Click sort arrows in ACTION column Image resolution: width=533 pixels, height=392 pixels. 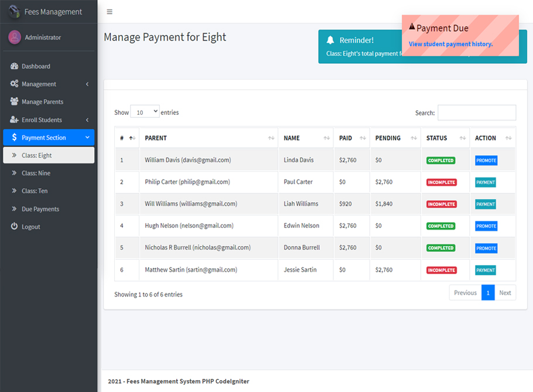tap(508, 138)
